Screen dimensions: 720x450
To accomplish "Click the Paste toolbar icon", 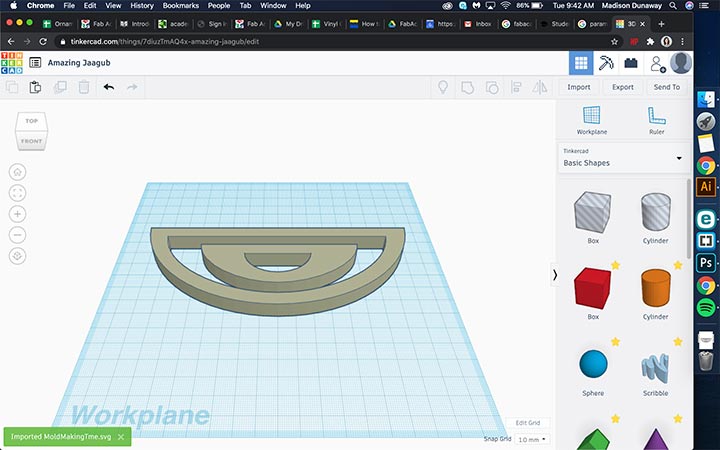I will click(x=35, y=87).
